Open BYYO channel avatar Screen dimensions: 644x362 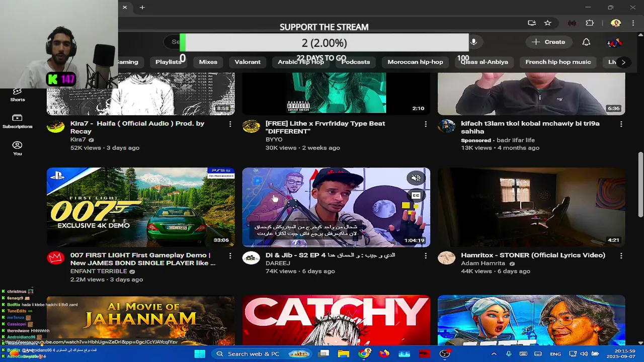click(251, 126)
